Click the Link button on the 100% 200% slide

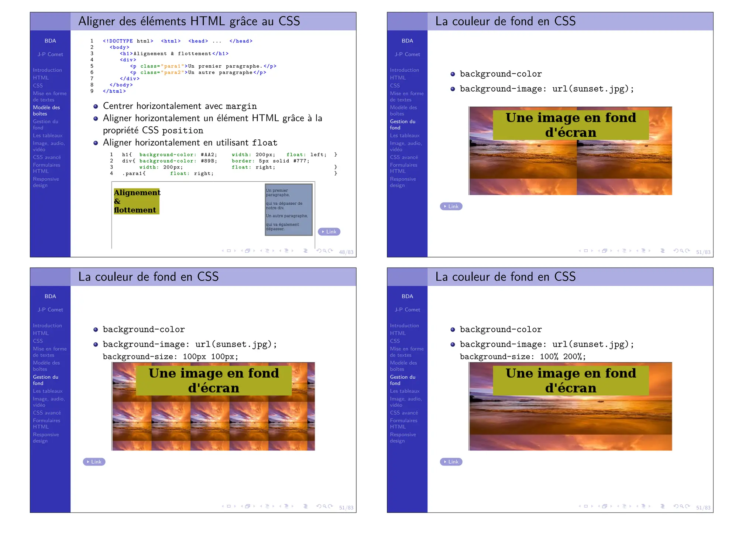[451, 462]
